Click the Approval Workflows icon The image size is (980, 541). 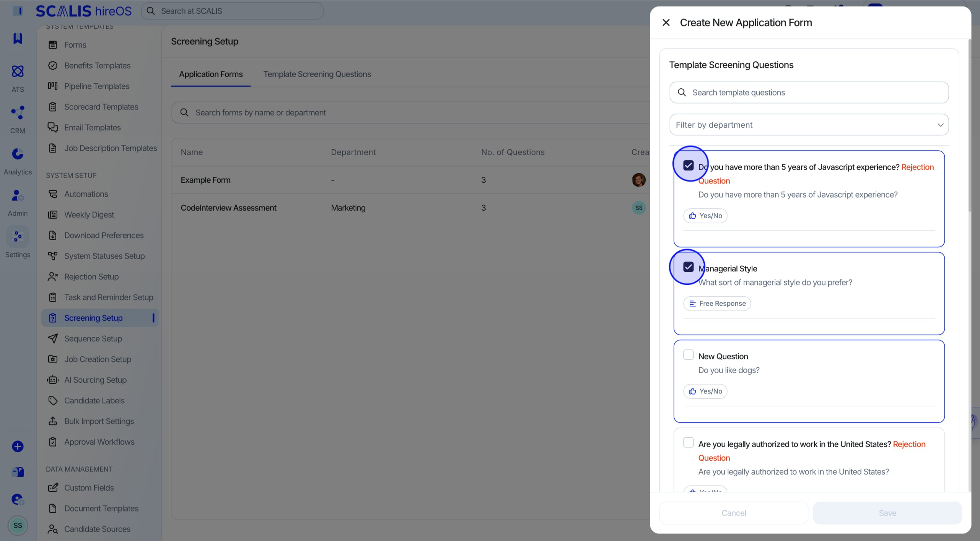[x=53, y=442]
